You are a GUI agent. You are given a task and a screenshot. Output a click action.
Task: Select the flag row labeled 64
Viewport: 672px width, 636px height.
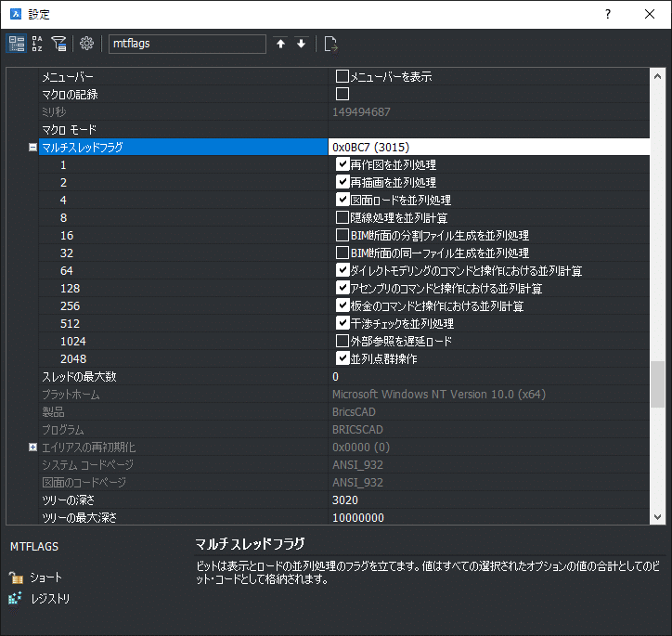[x=184, y=270]
